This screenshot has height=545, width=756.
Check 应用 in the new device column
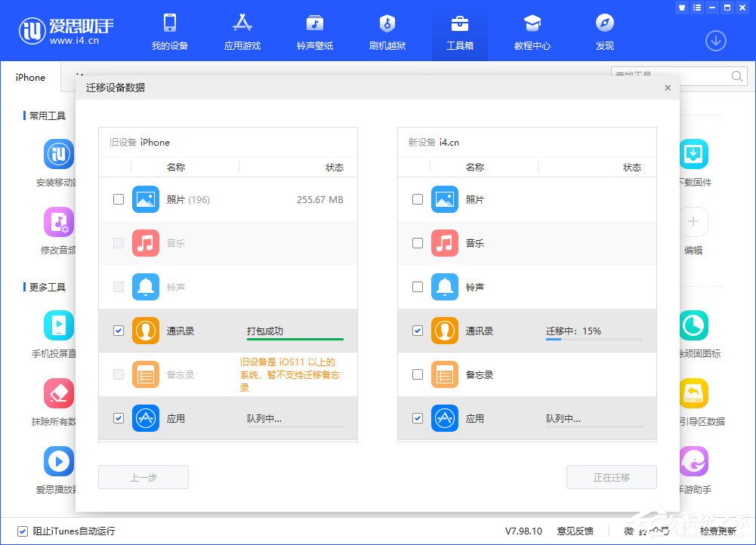pos(417,418)
